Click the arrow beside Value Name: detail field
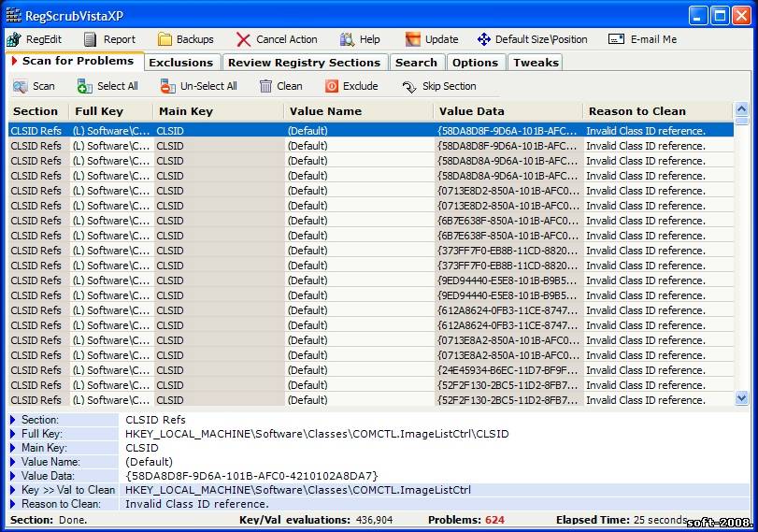The width and height of the screenshot is (758, 532). pyautogui.click(x=13, y=462)
